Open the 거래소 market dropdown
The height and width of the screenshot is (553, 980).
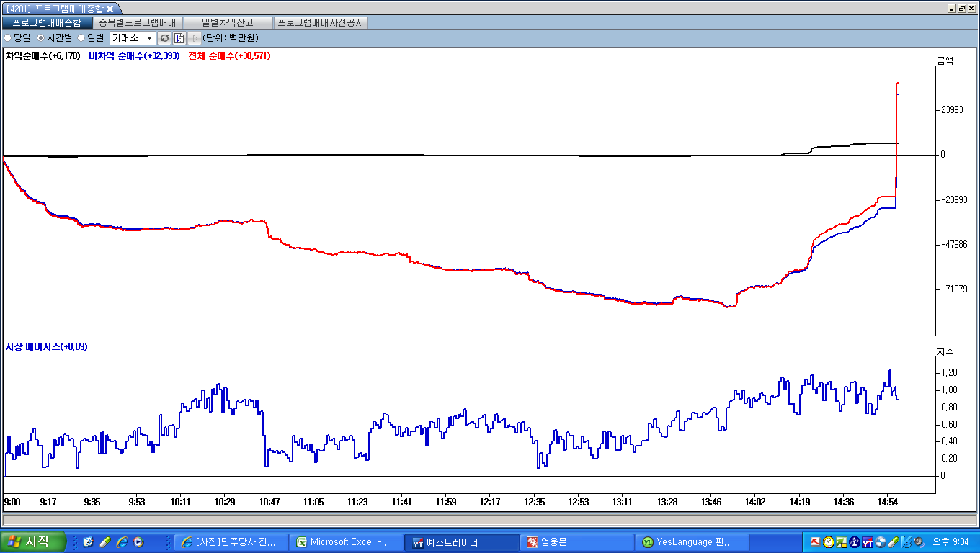(x=150, y=37)
